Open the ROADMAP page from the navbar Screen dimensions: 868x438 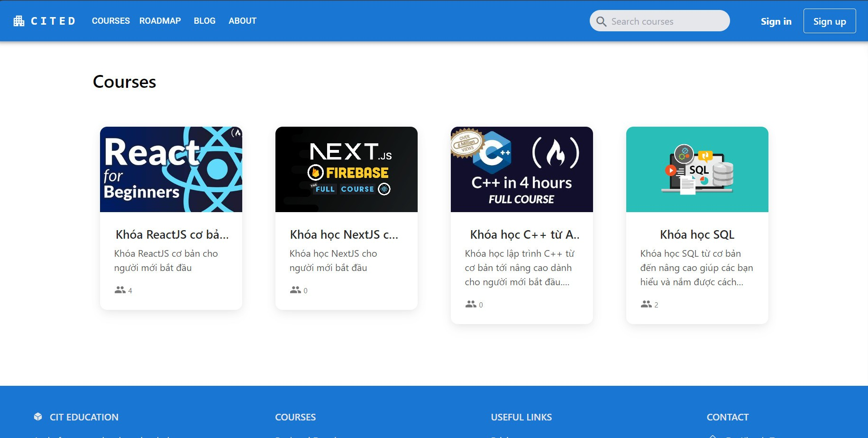pyautogui.click(x=160, y=20)
